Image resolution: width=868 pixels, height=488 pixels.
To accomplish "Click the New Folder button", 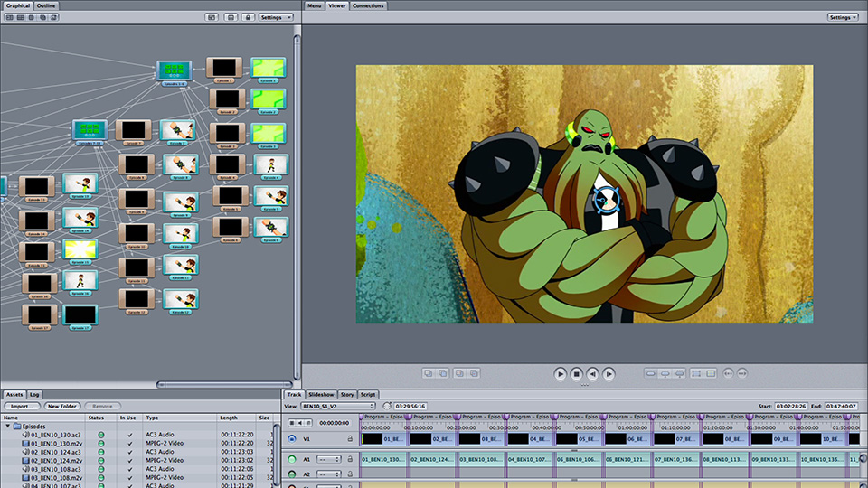I will pyautogui.click(x=62, y=406).
